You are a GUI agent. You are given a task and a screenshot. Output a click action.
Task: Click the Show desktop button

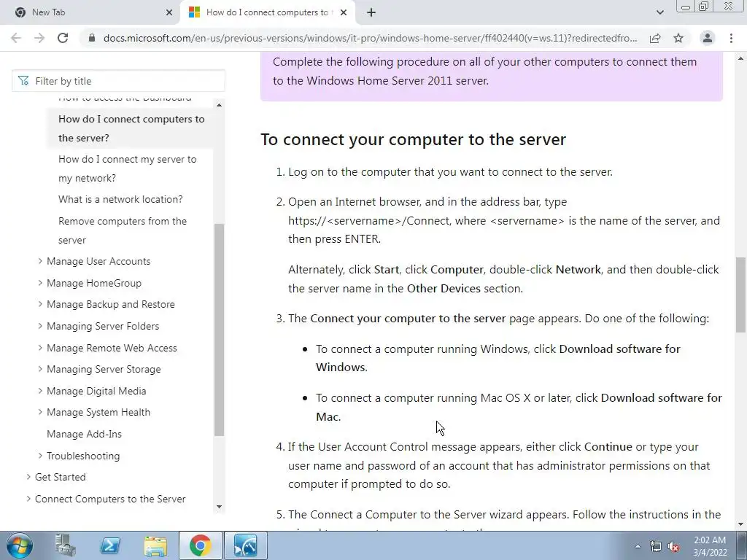[x=742, y=545]
